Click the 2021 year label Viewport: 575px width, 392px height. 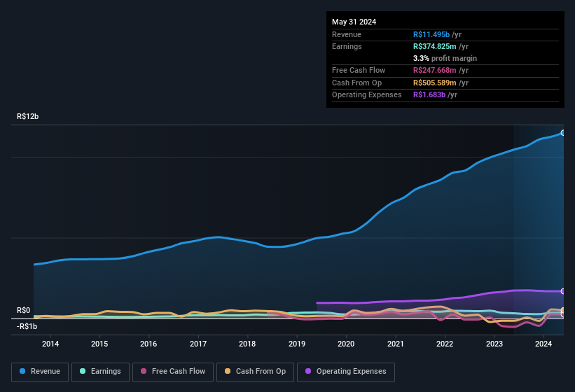(396, 344)
